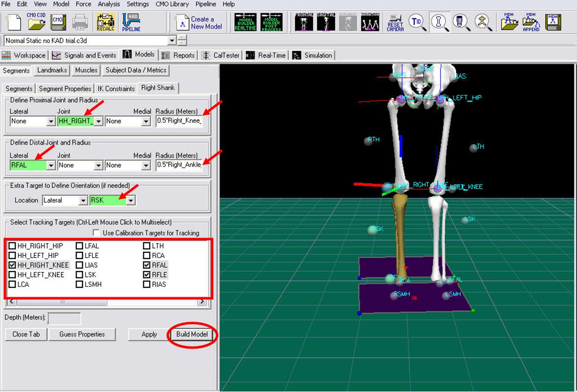Check the HH_LEFT_HIP tracking target
This screenshot has height=392, width=577.
pos(12,255)
